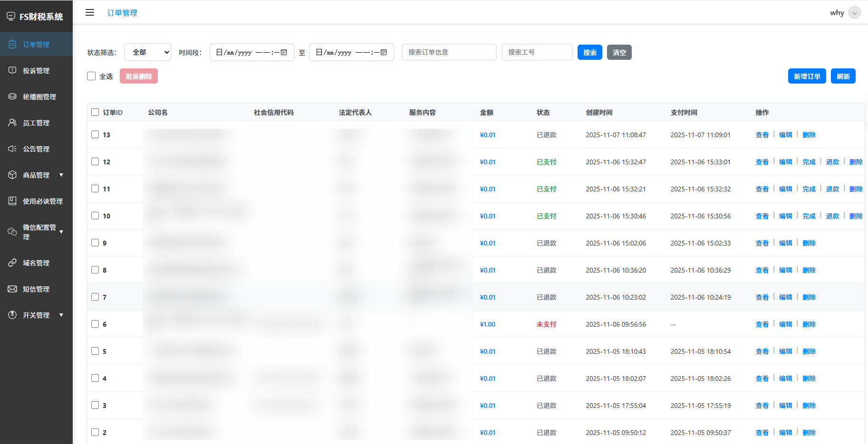
Task: Open 使用必读管理 book icon
Action: pyautogui.click(x=12, y=201)
